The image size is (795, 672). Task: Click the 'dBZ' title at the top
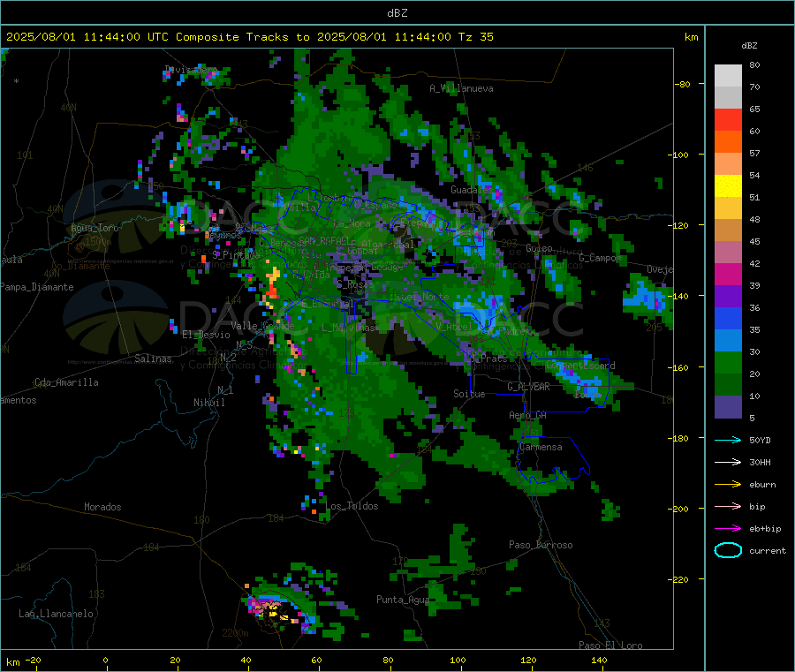[397, 13]
